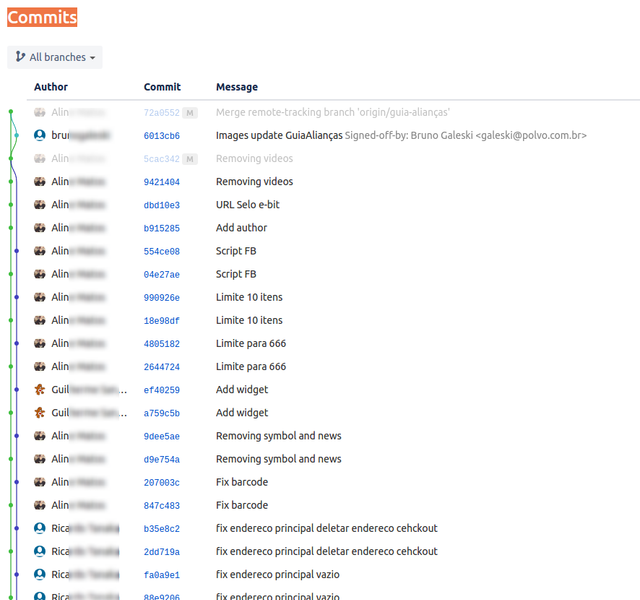Click the Author column header
This screenshot has width=640, height=600.
(x=51, y=87)
